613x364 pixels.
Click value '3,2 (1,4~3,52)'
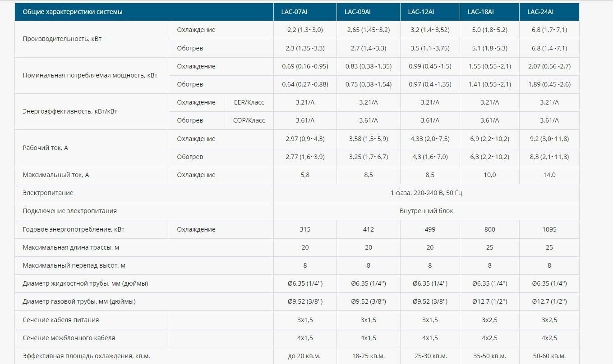pos(430,30)
